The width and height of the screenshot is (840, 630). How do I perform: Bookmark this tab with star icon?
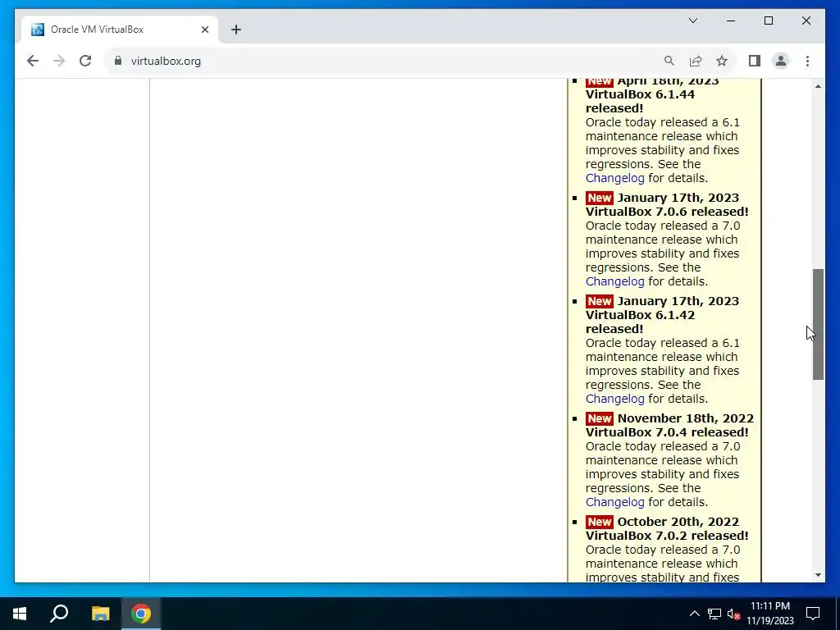(x=722, y=61)
